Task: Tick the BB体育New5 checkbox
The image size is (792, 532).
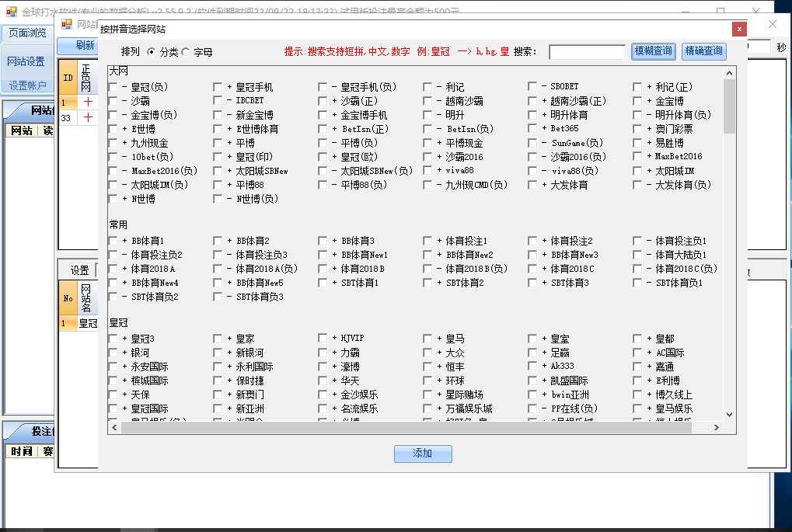Action: click(218, 283)
